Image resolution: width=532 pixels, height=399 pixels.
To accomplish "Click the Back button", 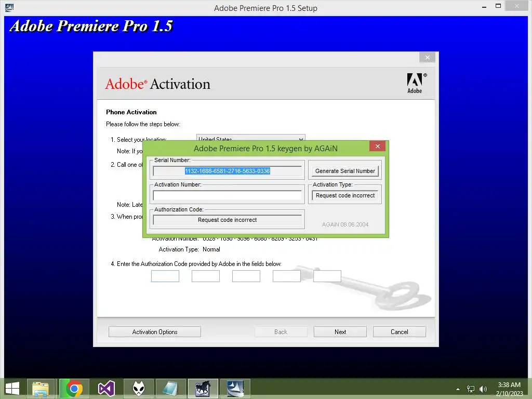I will 281,332.
